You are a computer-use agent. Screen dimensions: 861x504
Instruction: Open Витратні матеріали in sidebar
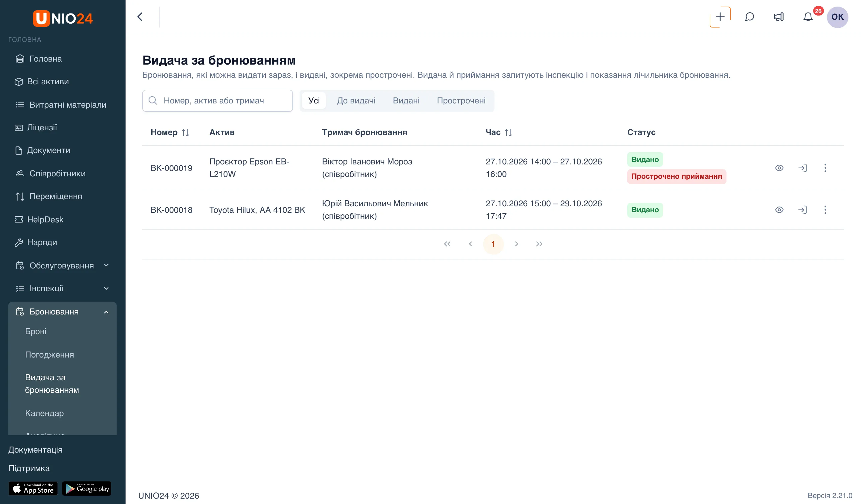(x=62, y=105)
